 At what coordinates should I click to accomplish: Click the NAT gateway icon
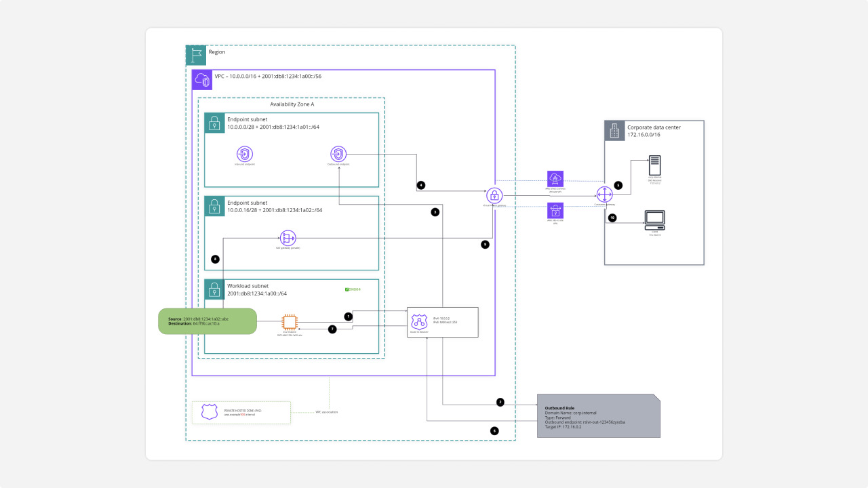(x=288, y=238)
